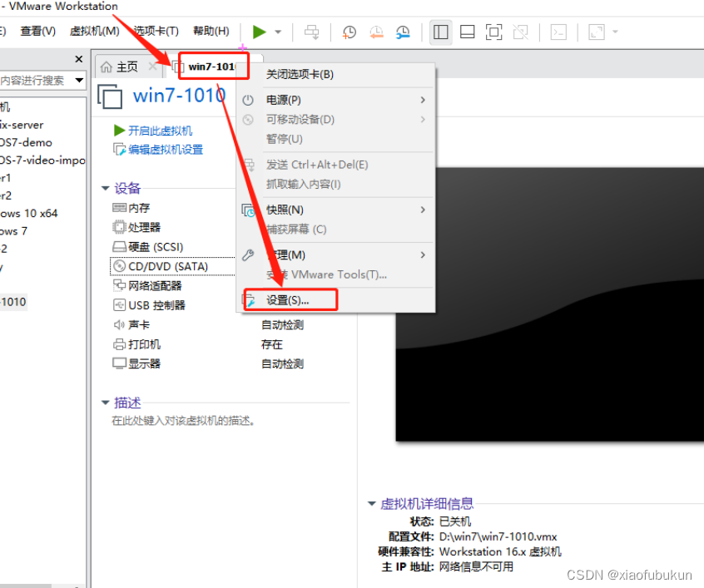Toggle the thumbnail bar view icon
This screenshot has width=704, height=588.
pyautogui.click(x=468, y=32)
